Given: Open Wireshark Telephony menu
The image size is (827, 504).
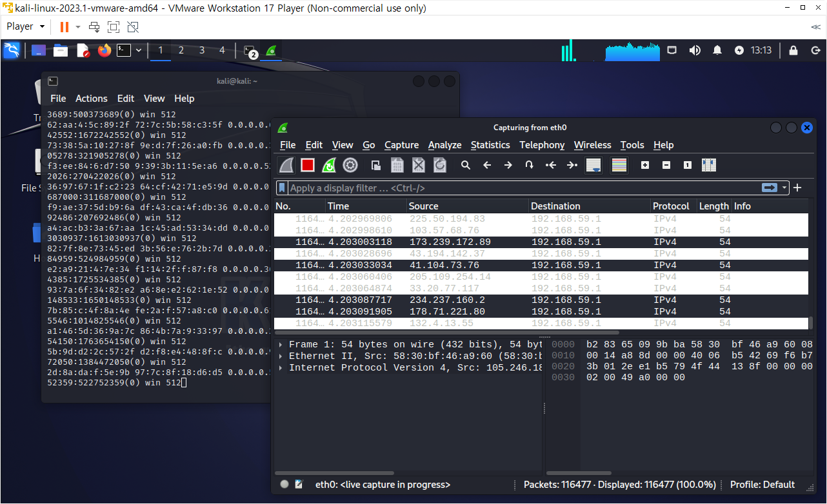Looking at the screenshot, I should click(x=542, y=145).
